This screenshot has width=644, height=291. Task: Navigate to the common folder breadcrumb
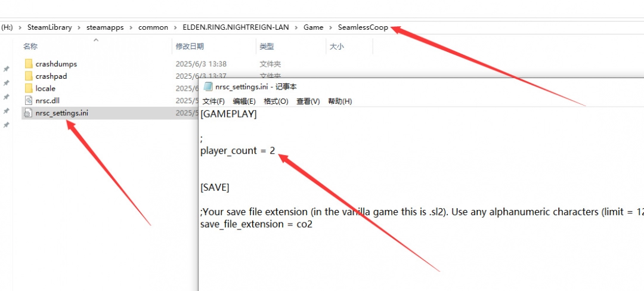[153, 27]
